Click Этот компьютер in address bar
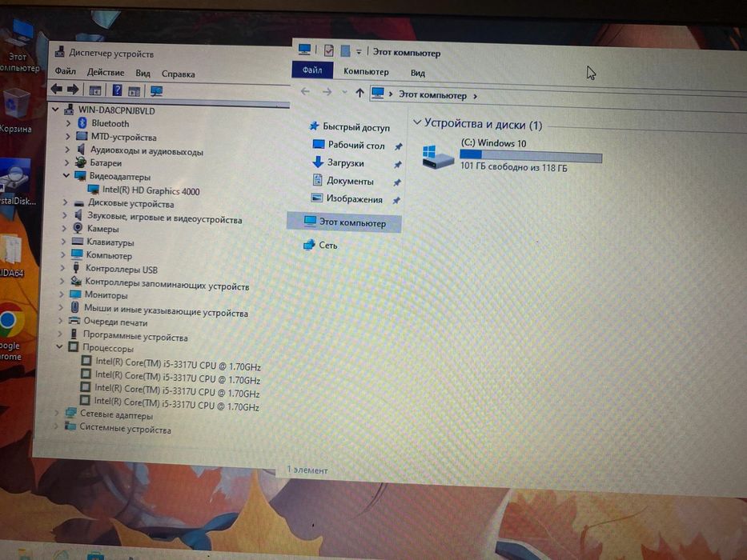The image size is (747, 560). pyautogui.click(x=432, y=94)
